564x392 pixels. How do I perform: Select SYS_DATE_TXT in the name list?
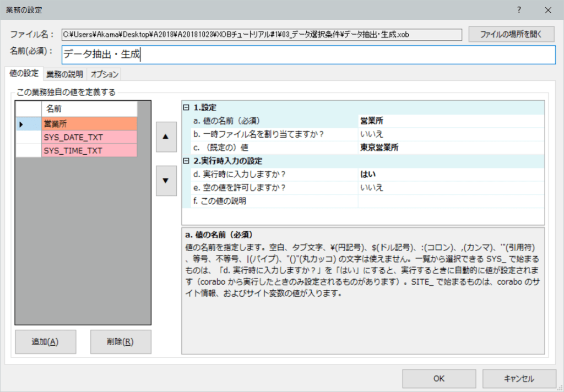click(89, 137)
